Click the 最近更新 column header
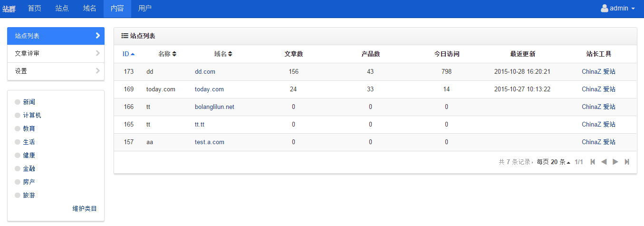 point(522,54)
